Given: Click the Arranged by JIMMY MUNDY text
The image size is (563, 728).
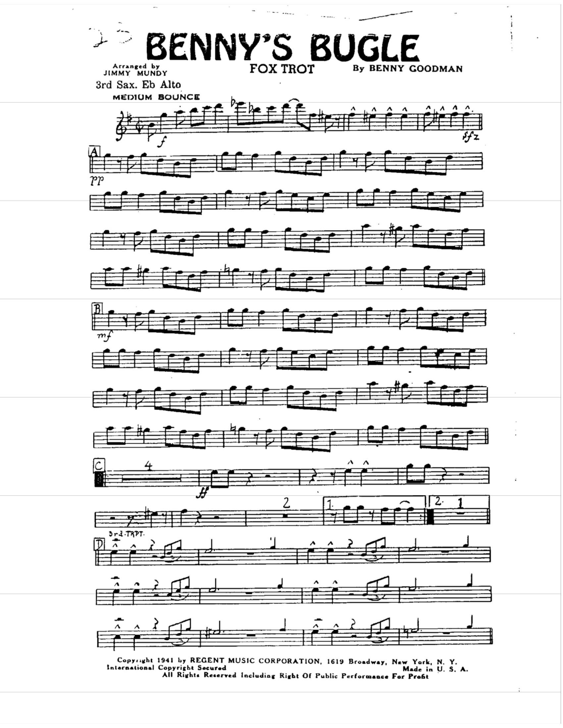Looking at the screenshot, I should [135, 70].
